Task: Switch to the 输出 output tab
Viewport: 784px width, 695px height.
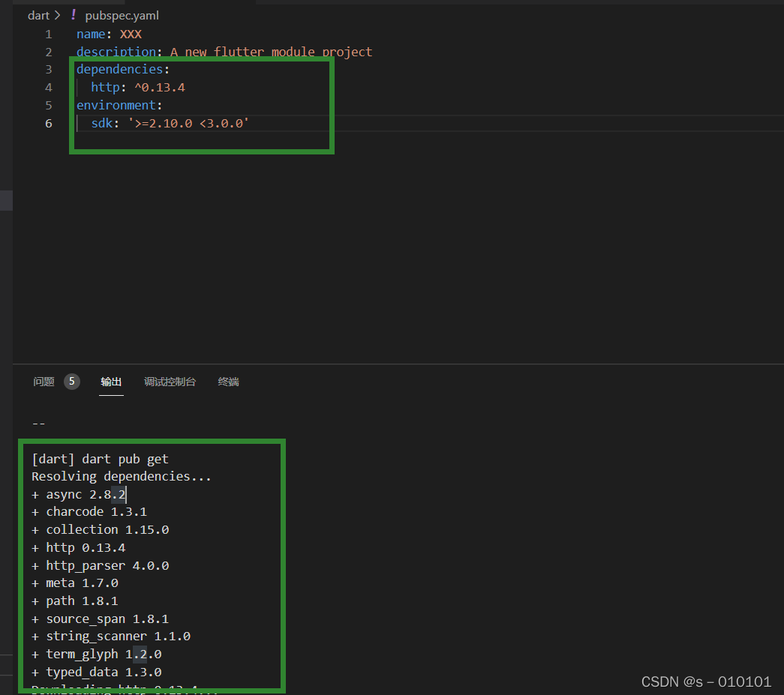Action: pyautogui.click(x=111, y=382)
